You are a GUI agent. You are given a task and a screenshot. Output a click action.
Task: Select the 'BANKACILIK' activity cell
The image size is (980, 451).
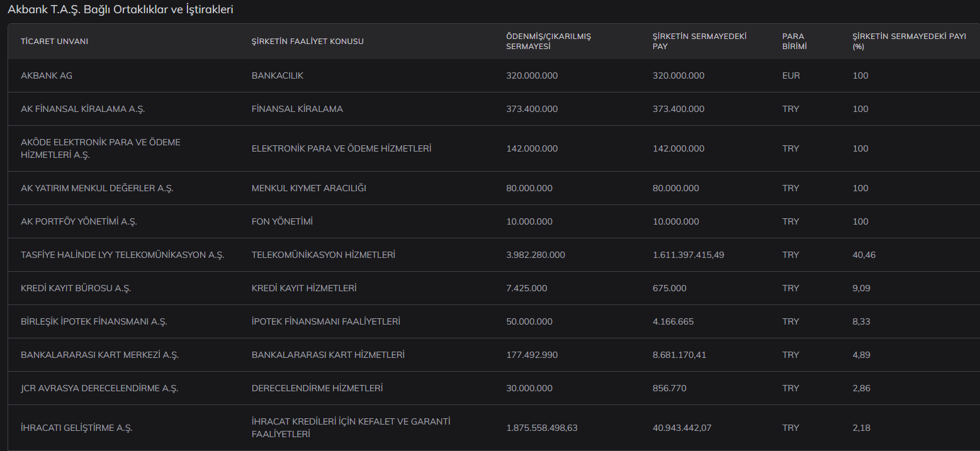coord(278,75)
